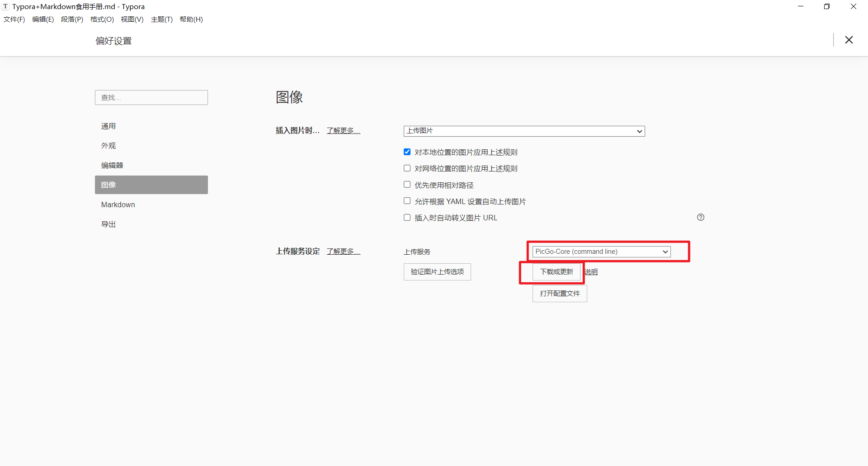Enable 对网络位置的图片应用上述规则 checkbox

pos(407,168)
